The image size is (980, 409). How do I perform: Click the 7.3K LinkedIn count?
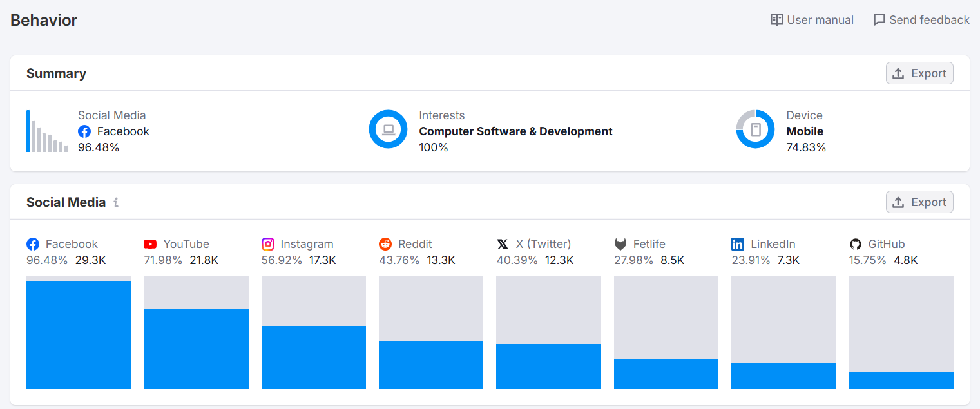pos(789,260)
